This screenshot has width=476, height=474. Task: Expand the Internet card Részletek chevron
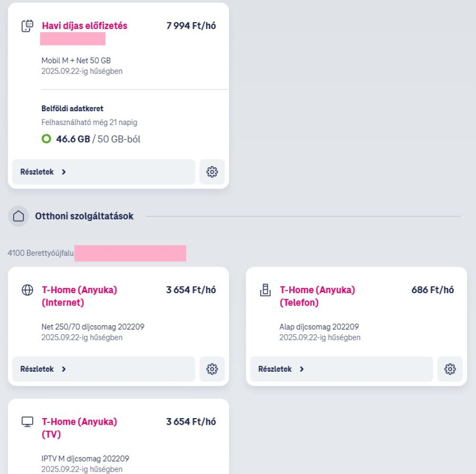coord(64,369)
